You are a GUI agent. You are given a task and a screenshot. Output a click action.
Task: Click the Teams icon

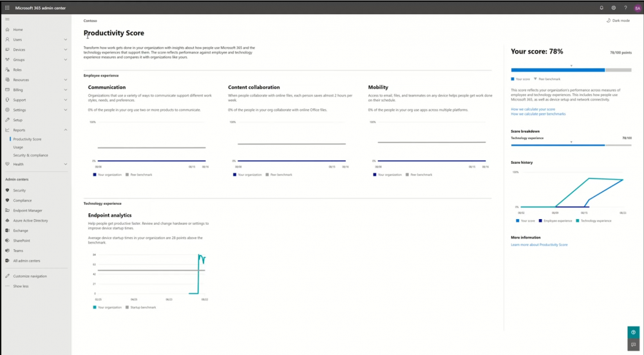point(7,251)
